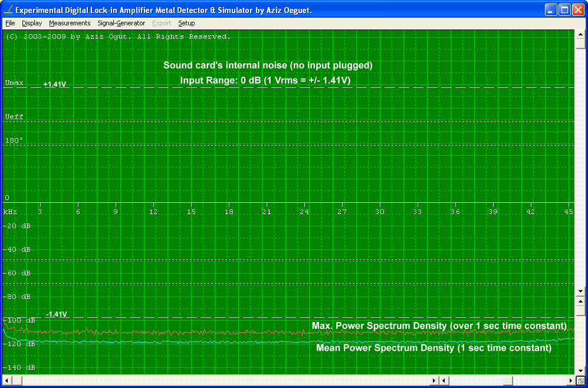Screen dimensions: 588x388
Task: Click the copyright notice text line
Action: (118, 37)
